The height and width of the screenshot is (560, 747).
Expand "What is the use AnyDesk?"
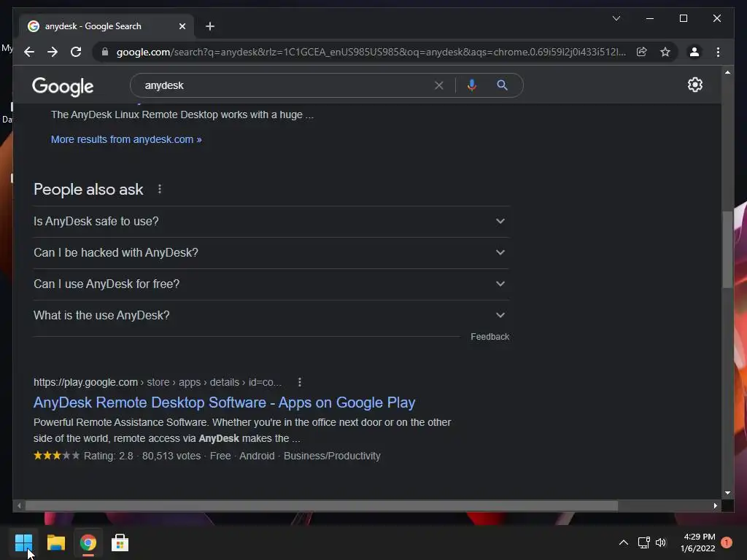pos(271,316)
